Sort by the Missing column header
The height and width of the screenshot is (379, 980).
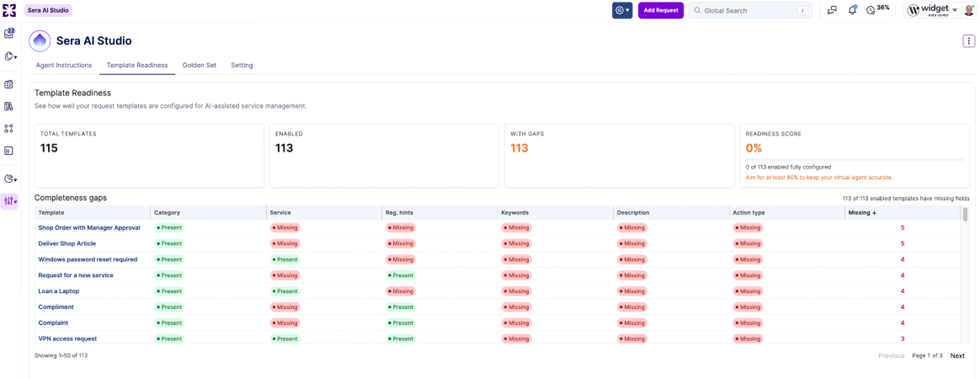(862, 213)
